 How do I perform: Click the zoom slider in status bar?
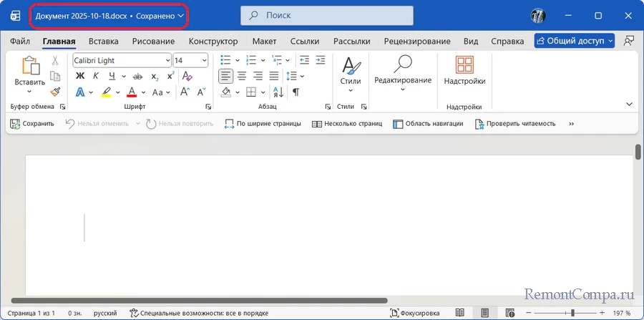[x=572, y=313]
